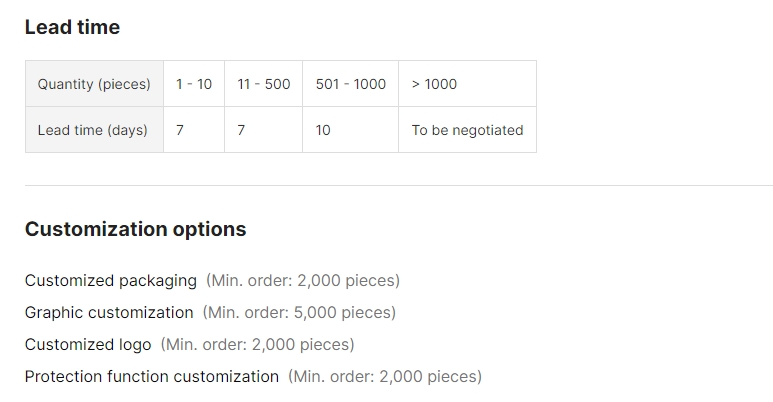Select the 10 days lead time cell
This screenshot has width=773, height=402.
351,130
